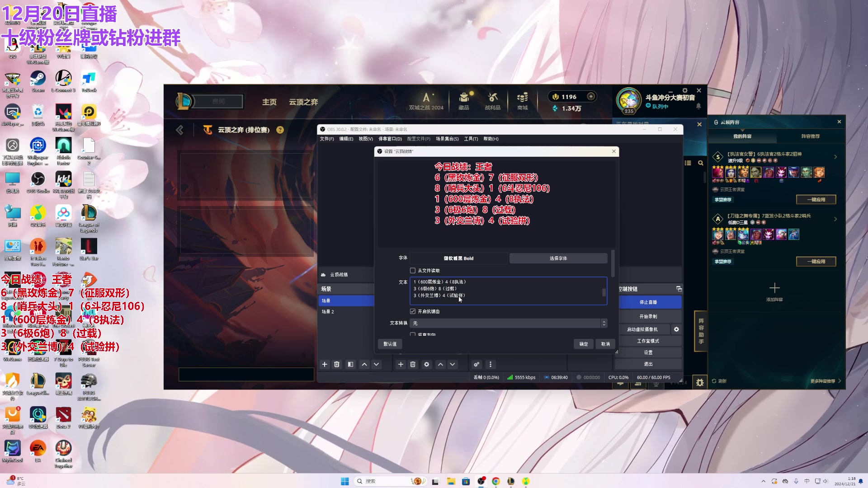The image size is (868, 488).
Task: Open OBS 编辑(E) menu
Action: pyautogui.click(x=346, y=139)
